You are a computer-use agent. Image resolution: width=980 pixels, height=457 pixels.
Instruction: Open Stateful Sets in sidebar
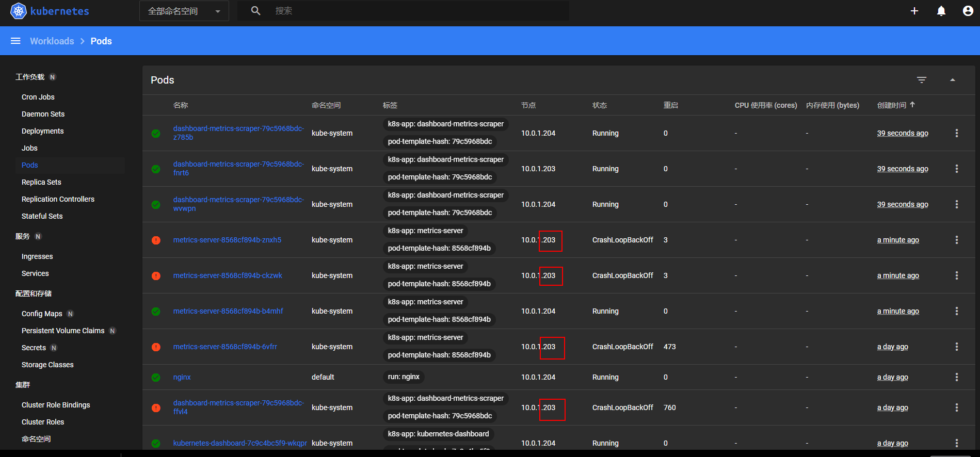tap(42, 216)
